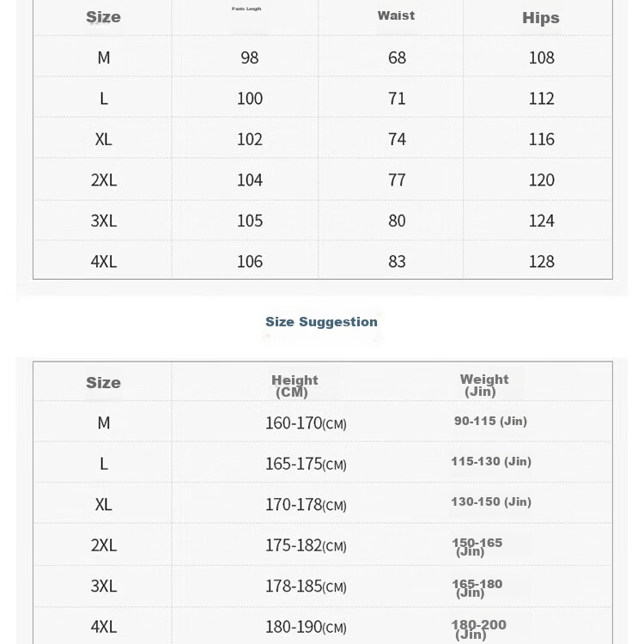Screen dimensions: 644x644
Task: Select the Height (CM) column header
Action: [x=295, y=386]
